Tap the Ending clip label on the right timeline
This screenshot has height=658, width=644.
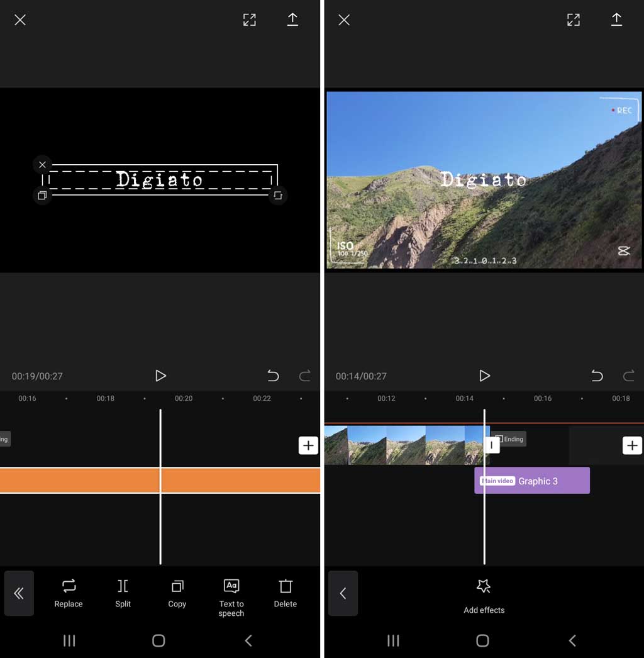pos(509,439)
